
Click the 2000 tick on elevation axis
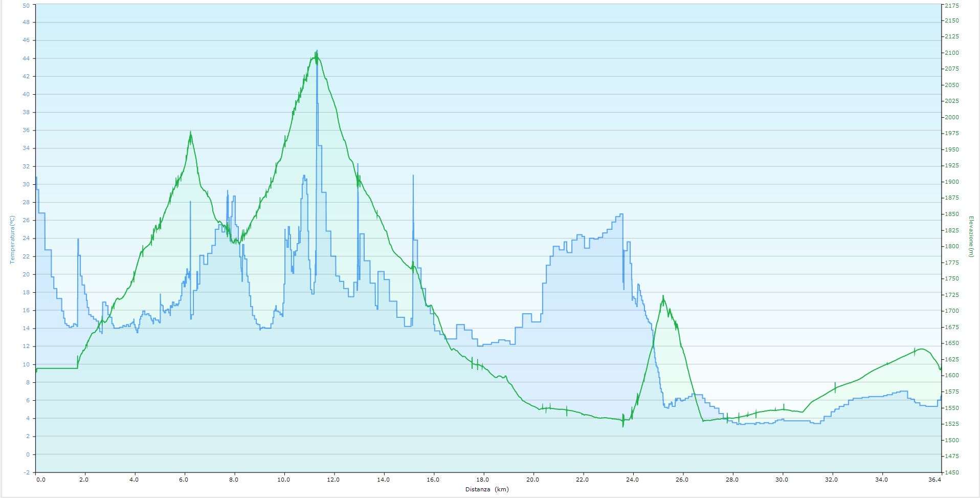pyautogui.click(x=951, y=117)
